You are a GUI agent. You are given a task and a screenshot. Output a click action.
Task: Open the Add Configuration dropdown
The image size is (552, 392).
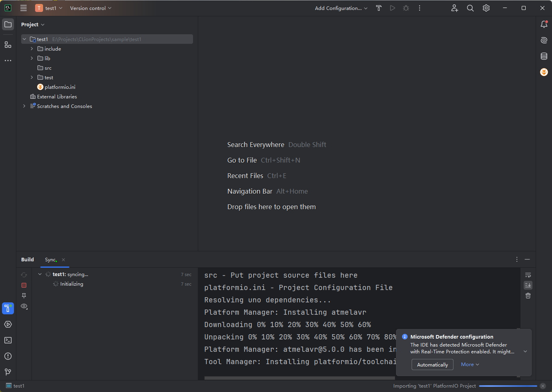[341, 8]
